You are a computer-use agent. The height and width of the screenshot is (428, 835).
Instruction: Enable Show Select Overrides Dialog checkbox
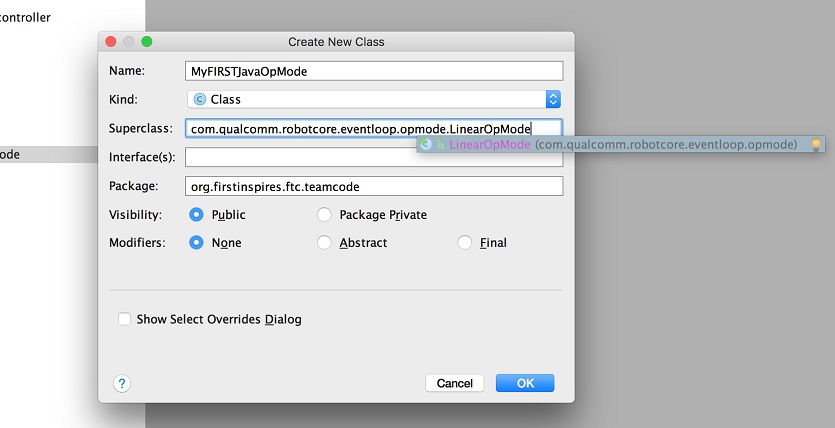(x=124, y=319)
